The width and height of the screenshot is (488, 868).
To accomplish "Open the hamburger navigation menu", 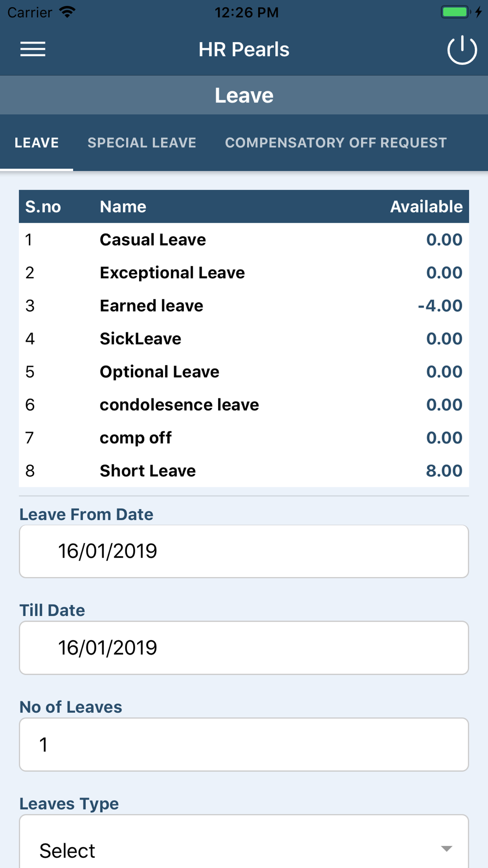I will tap(33, 49).
